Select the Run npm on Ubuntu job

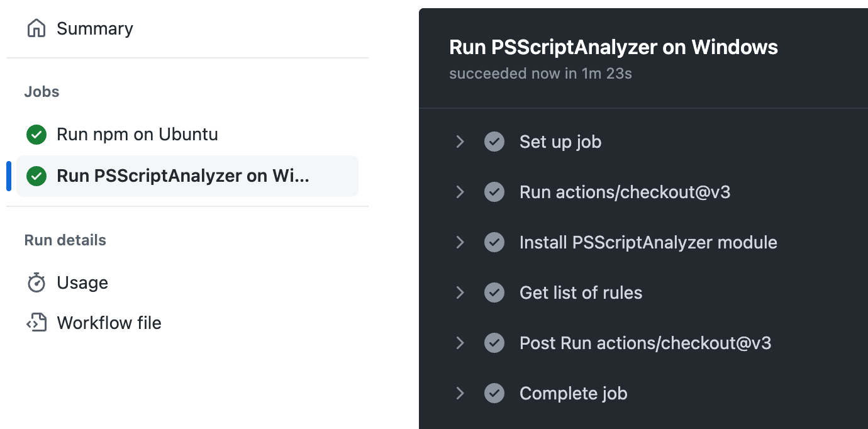[x=137, y=134]
